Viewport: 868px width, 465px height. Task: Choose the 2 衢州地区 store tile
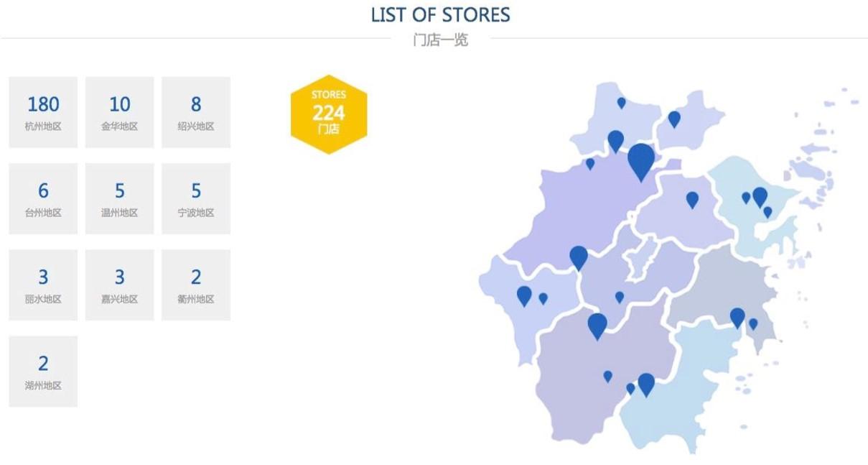pos(196,285)
